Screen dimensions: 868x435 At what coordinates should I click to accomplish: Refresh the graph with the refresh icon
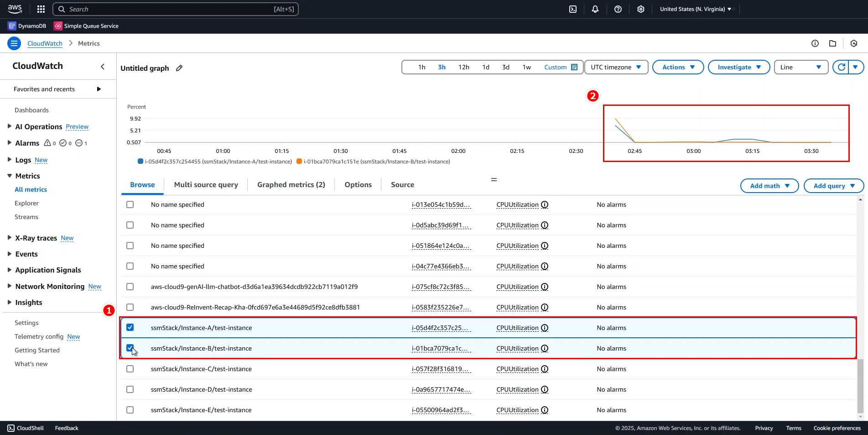point(842,67)
